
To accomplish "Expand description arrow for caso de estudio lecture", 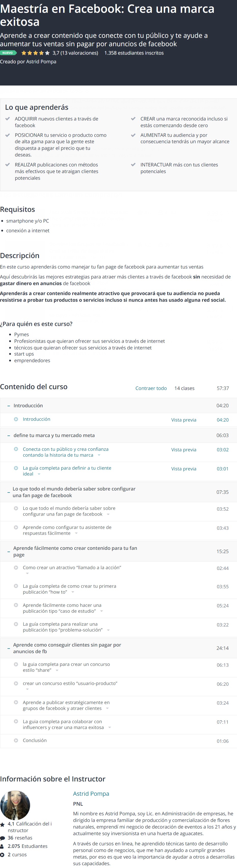I will coord(102,611).
